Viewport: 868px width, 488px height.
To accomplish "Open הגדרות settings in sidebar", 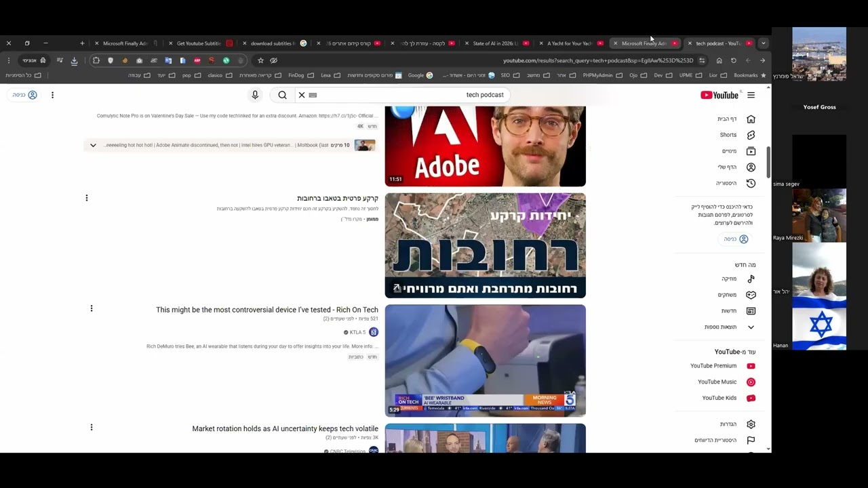I will pyautogui.click(x=736, y=424).
